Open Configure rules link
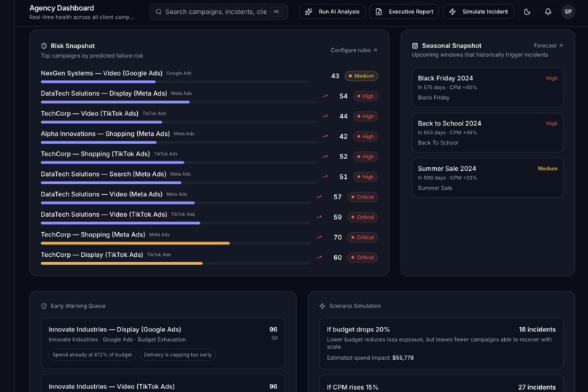588x392 pixels. (354, 50)
